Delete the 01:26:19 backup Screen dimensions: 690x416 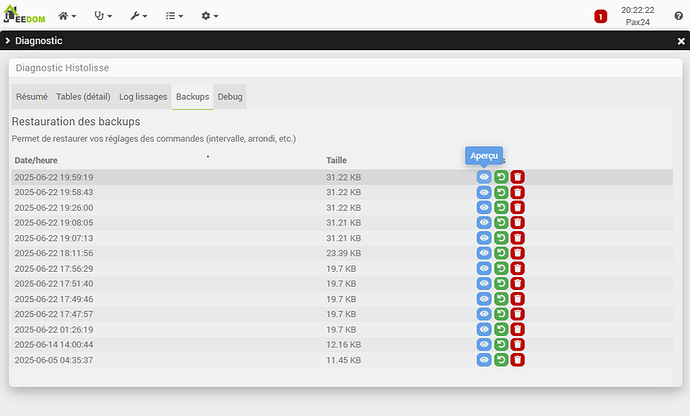(518, 329)
